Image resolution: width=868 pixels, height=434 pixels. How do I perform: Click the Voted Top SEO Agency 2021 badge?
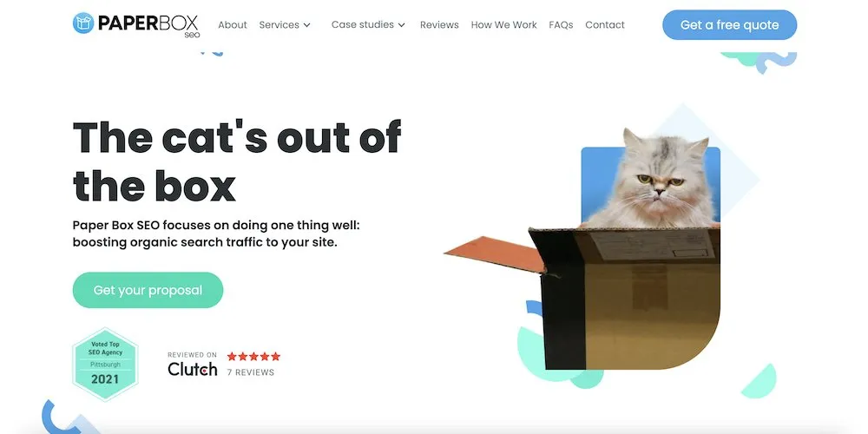pyautogui.click(x=105, y=365)
